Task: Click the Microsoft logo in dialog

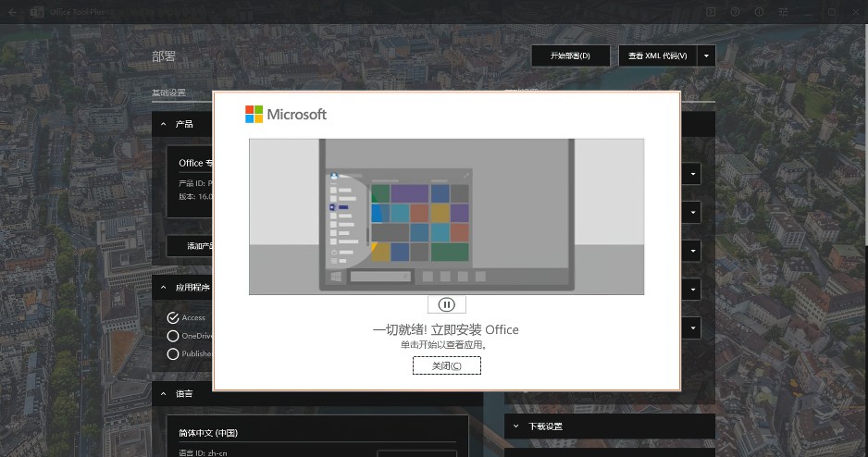Action: (x=286, y=114)
